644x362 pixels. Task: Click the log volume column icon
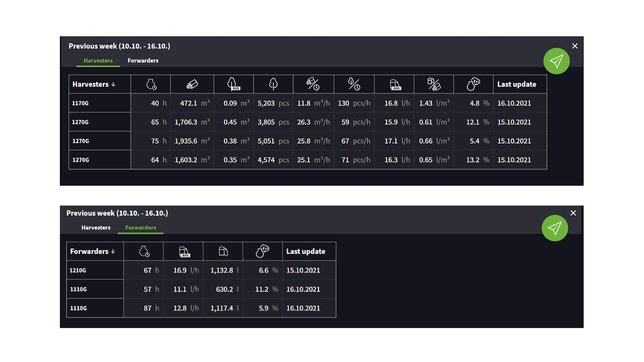point(192,84)
